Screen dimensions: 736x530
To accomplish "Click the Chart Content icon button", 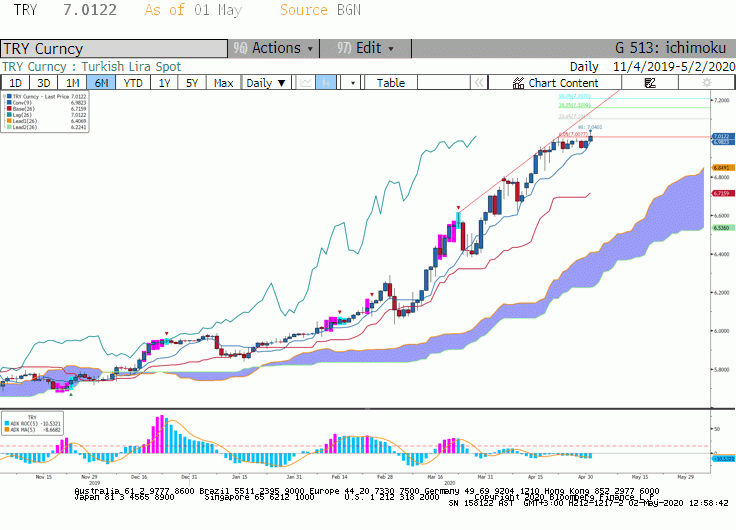I will pyautogui.click(x=555, y=83).
